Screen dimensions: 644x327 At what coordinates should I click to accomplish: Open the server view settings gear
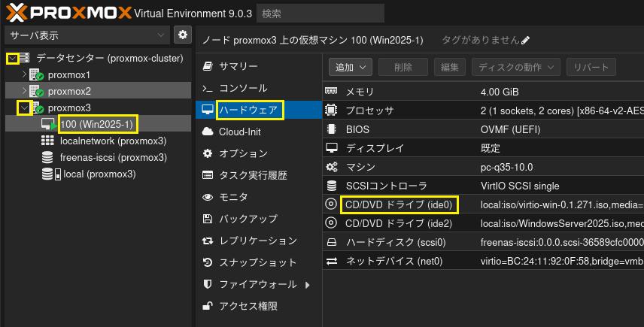point(183,35)
